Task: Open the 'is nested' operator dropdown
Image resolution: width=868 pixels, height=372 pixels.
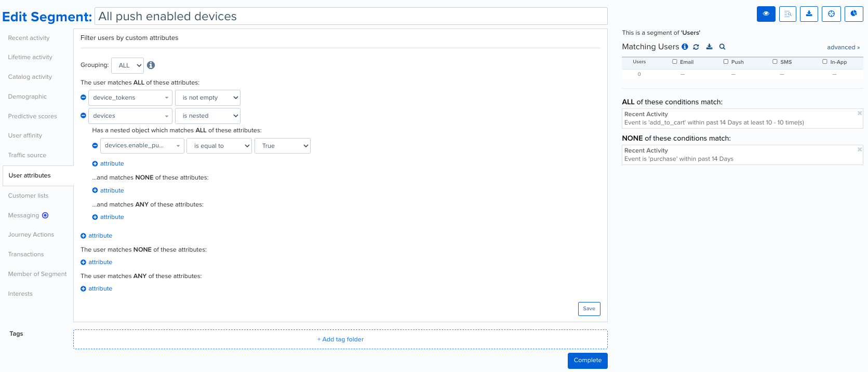Action: pos(208,116)
